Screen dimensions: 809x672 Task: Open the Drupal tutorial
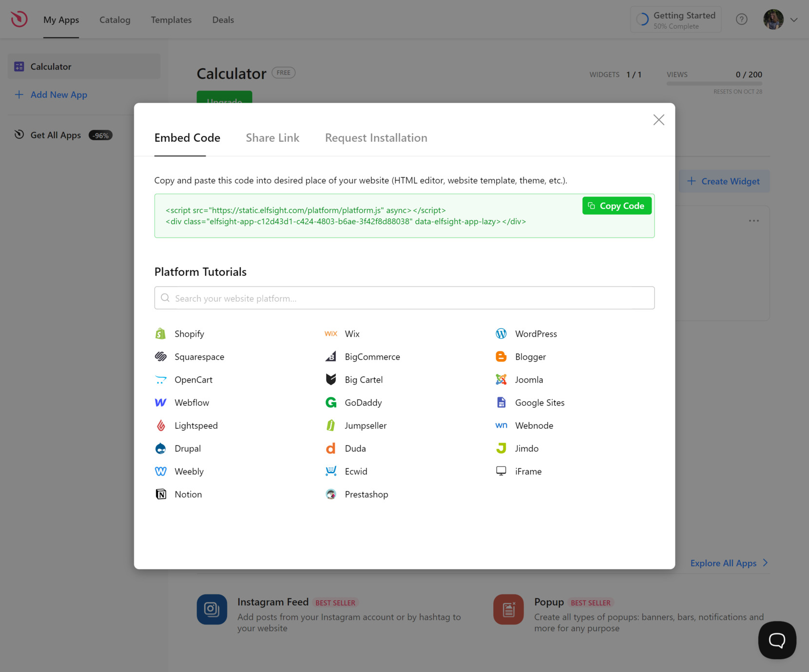click(x=188, y=448)
